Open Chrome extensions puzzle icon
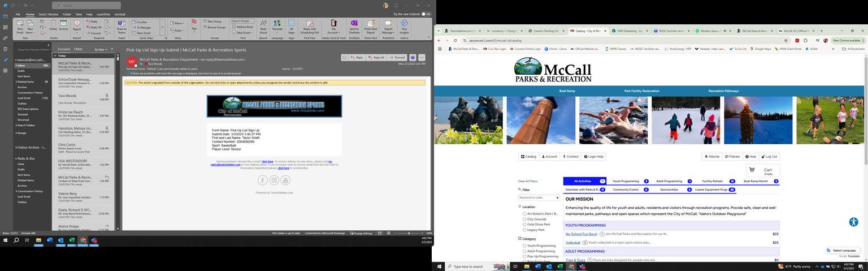This screenshot has height=271, width=868. tap(805, 41)
